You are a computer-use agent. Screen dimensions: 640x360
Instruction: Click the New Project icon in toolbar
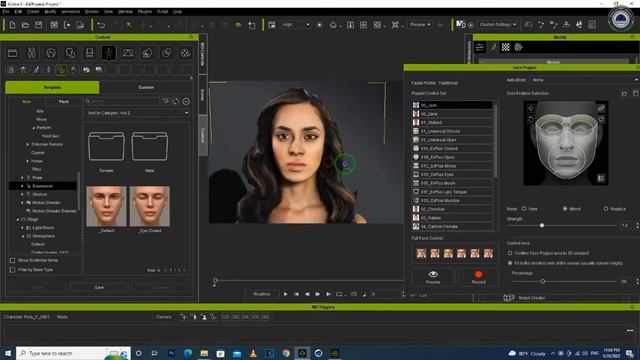(12, 25)
